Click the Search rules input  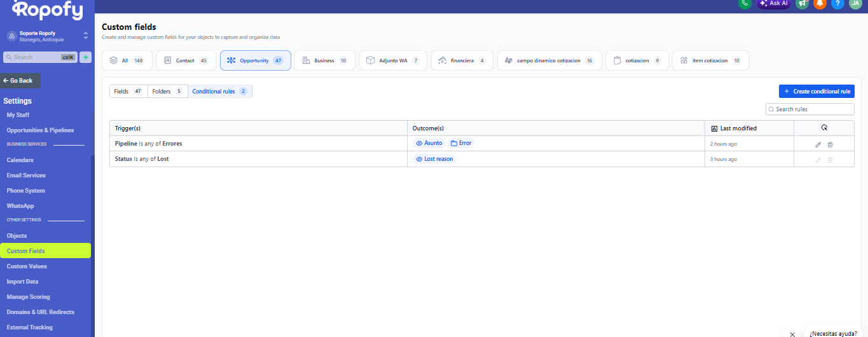pyautogui.click(x=809, y=109)
